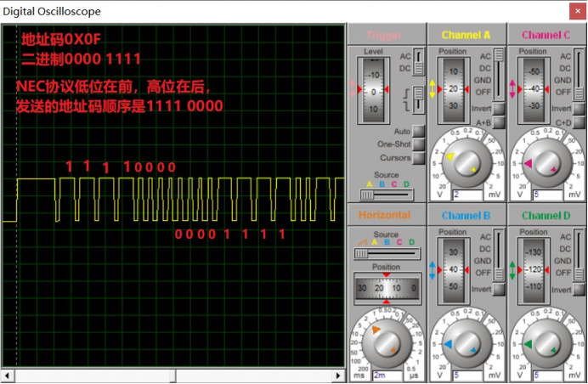Click Channel D volts value field
Viewport: 588px width, 384px height.
pyautogui.click(x=547, y=375)
